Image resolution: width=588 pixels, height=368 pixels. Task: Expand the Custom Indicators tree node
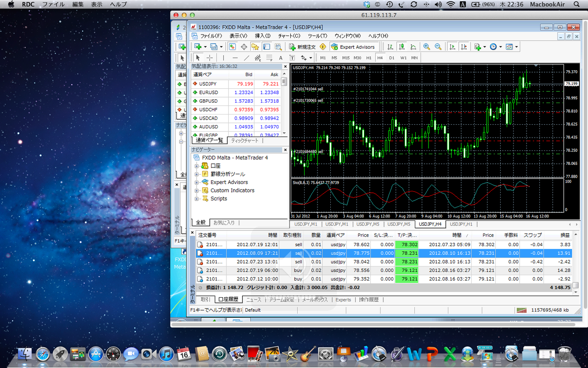pos(197,190)
